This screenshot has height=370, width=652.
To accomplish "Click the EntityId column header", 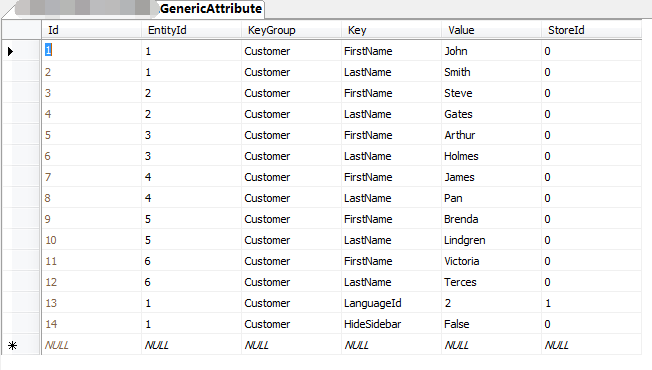I will [x=191, y=30].
